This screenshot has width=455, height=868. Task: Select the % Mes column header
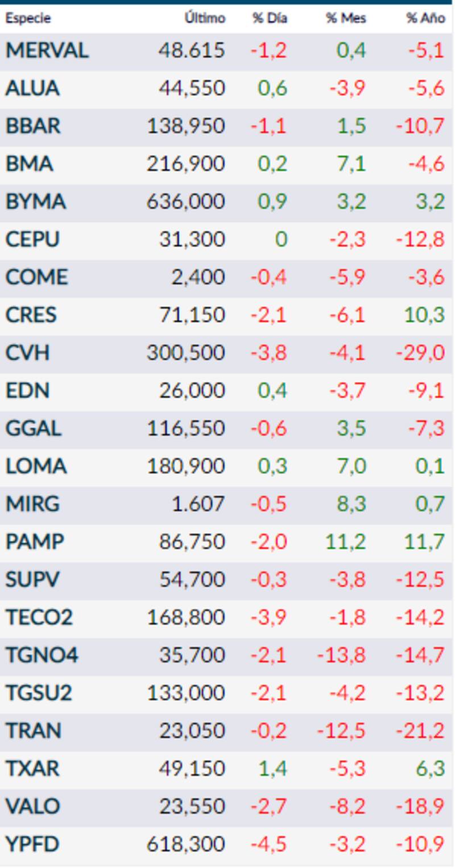tap(346, 18)
